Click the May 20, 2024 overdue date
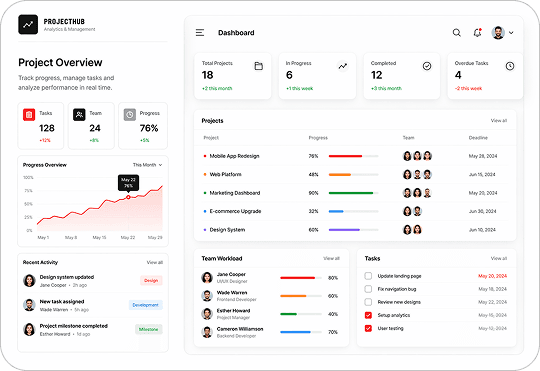Image resolution: width=540 pixels, height=371 pixels. click(492, 276)
